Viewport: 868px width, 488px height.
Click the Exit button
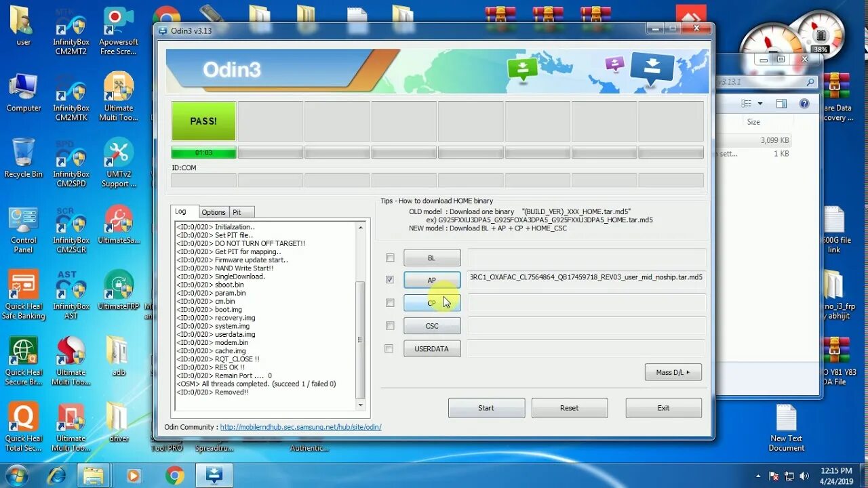[x=663, y=408]
